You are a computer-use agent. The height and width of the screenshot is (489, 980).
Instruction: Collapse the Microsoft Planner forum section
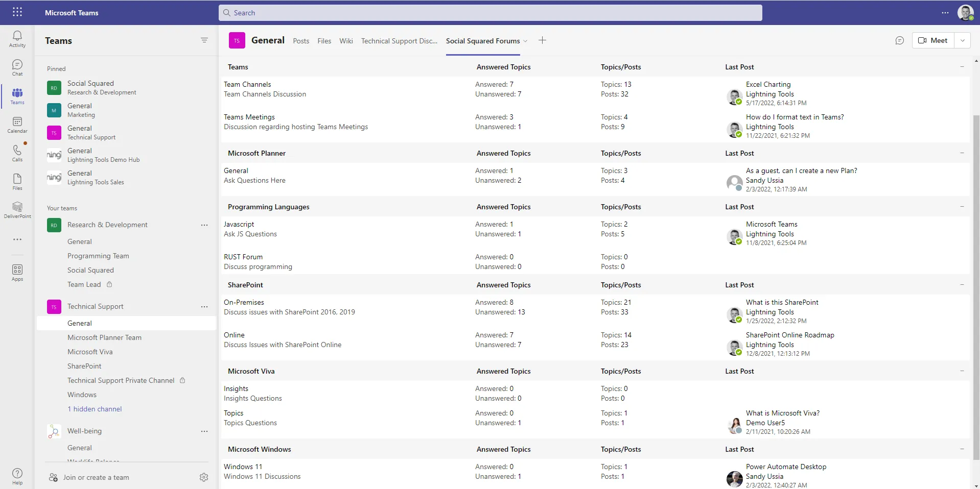pyautogui.click(x=963, y=153)
